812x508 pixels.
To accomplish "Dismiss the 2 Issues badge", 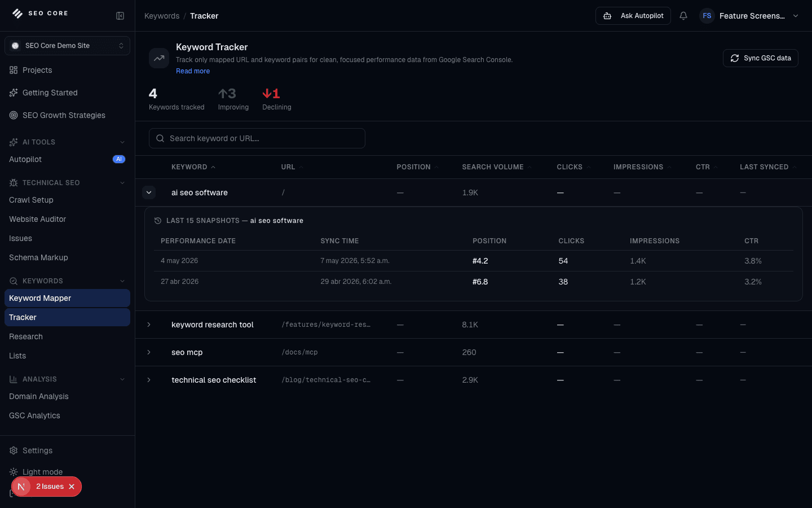I will coord(72,487).
